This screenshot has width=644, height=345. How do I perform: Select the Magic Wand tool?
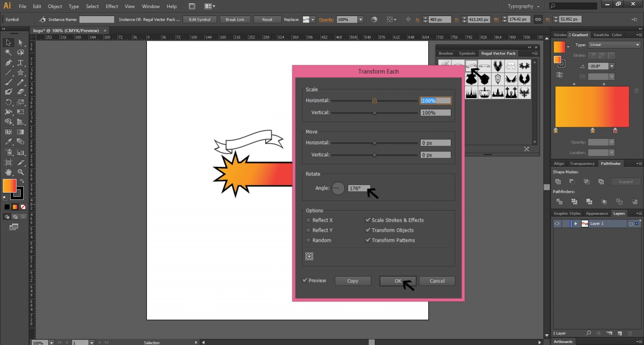9,53
